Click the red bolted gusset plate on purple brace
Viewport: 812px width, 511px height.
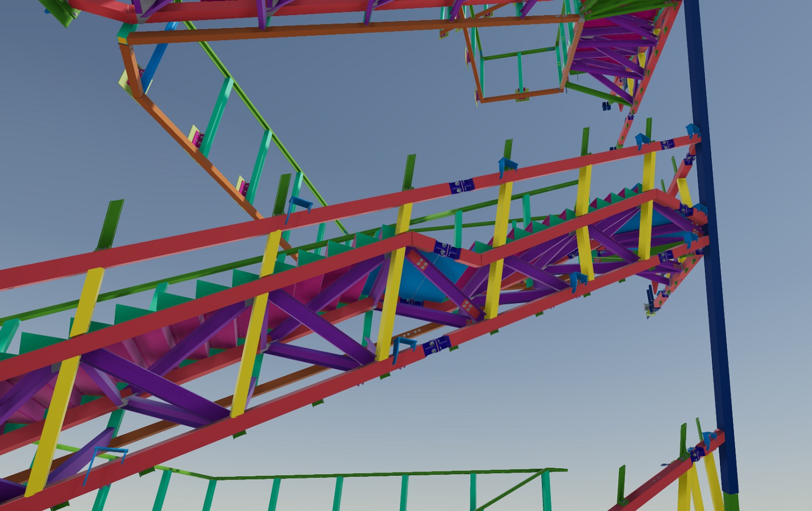(421, 264)
